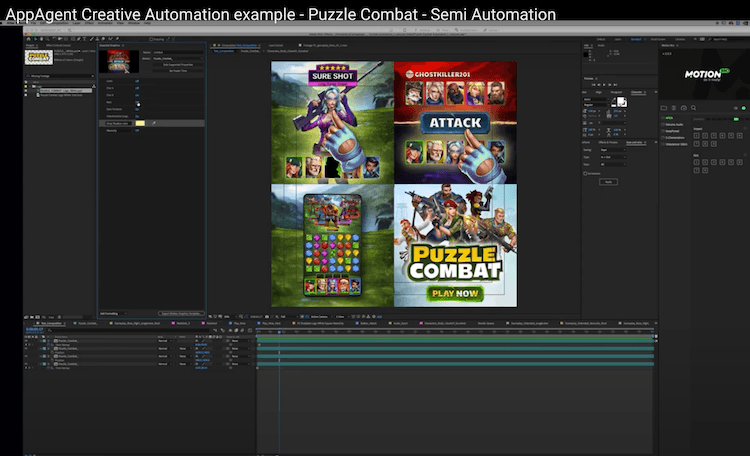Jump to last frame in the Preview panel
750x456 pixels.
click(615, 85)
